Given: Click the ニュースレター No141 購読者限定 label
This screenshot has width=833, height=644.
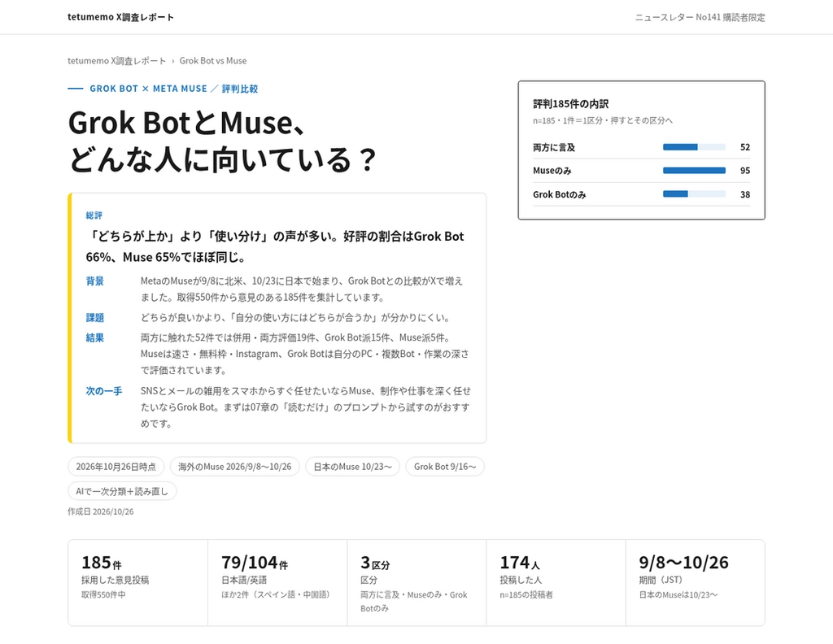Looking at the screenshot, I should [700, 17].
